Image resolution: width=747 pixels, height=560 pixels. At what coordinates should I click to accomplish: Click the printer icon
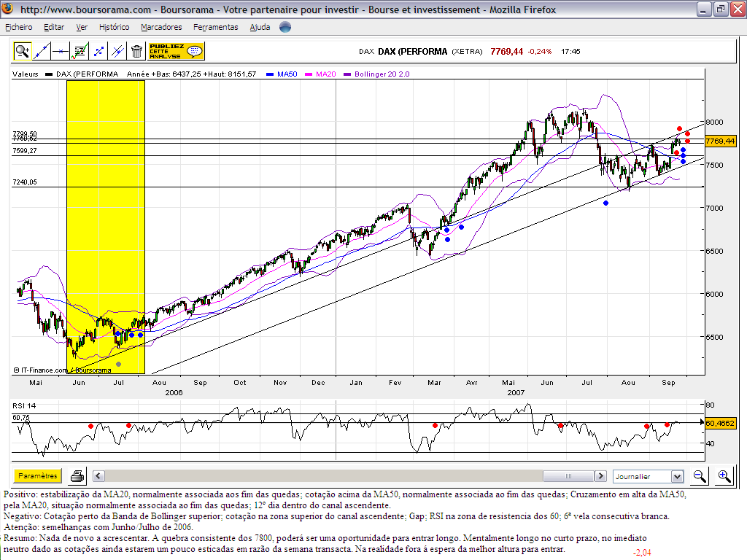[x=77, y=475]
